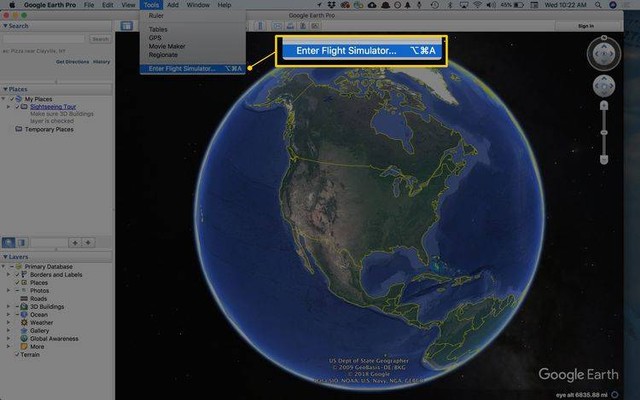Click the Sign in button

coord(586,26)
